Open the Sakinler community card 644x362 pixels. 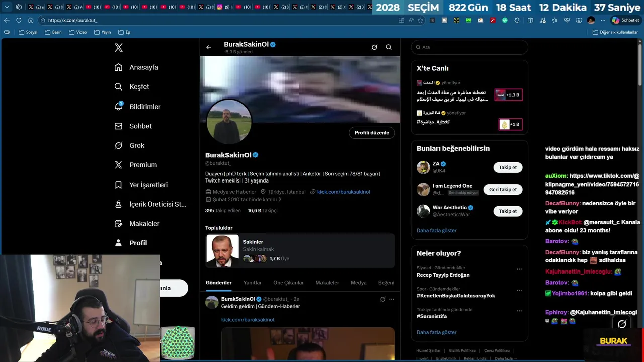coord(300,250)
